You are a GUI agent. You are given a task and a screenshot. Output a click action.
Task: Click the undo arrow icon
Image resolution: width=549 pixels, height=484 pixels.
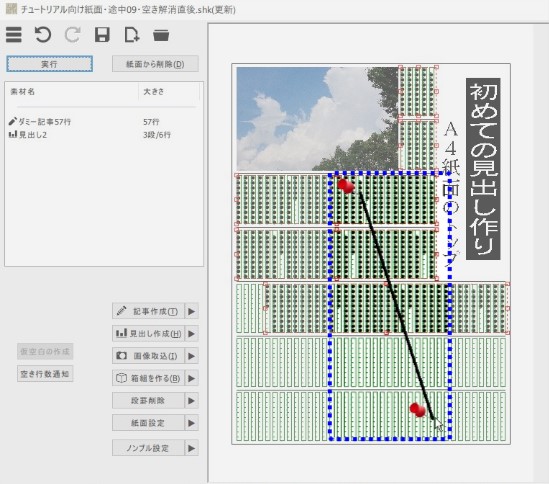(43, 35)
